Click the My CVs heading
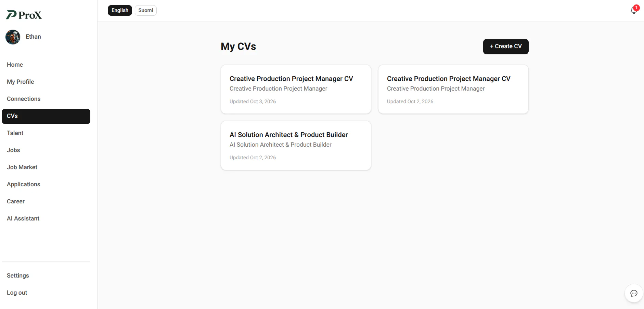The width and height of the screenshot is (644, 309). pos(239,46)
